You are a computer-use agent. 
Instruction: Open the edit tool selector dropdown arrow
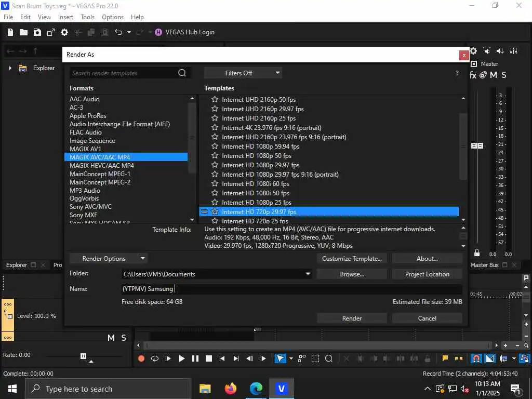291,358
